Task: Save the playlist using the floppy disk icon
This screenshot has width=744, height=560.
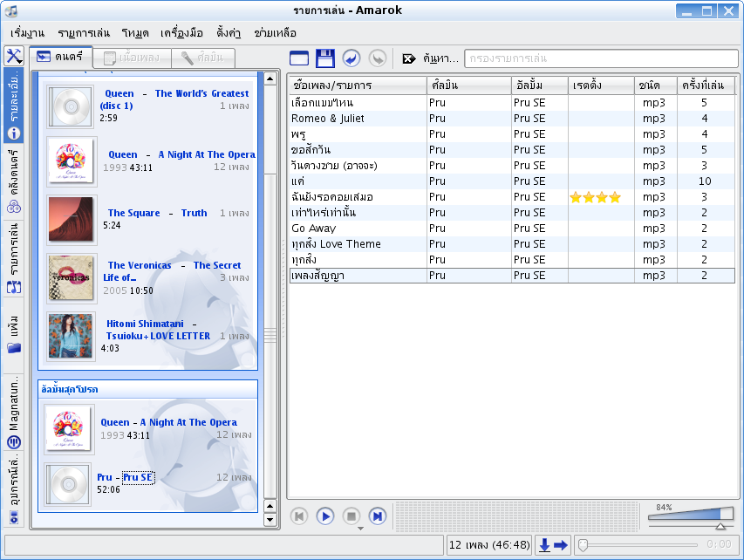Action: [325, 58]
